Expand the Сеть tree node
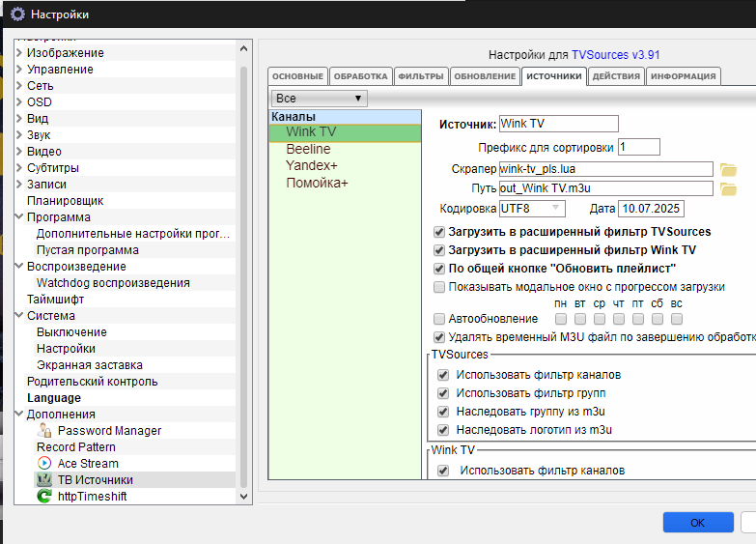This screenshot has width=756, height=544. [x=19, y=85]
